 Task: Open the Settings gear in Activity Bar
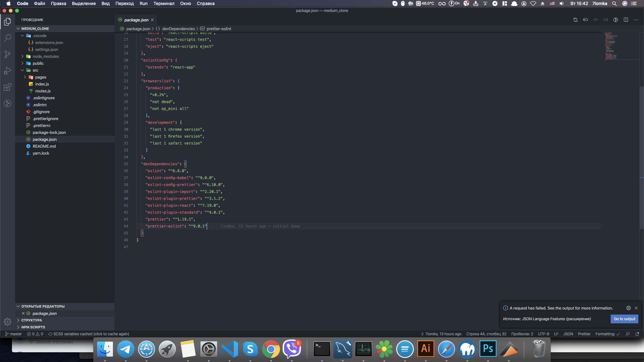[x=7, y=321]
